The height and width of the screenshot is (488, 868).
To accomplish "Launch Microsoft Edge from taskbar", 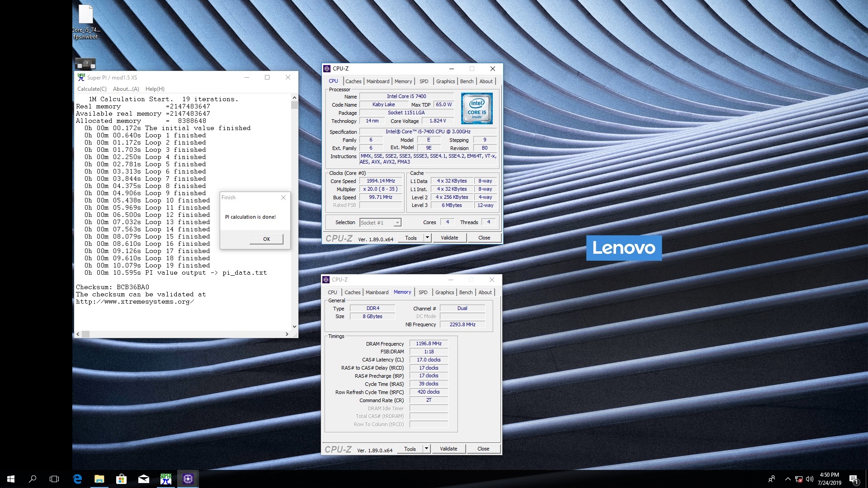I will (x=77, y=479).
